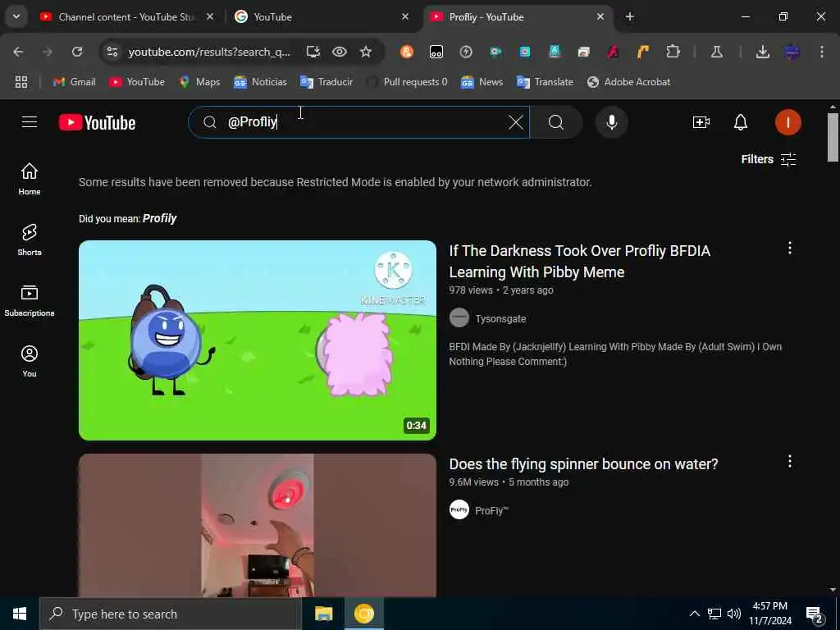Open the Tysonsgate channel link

[x=500, y=319]
